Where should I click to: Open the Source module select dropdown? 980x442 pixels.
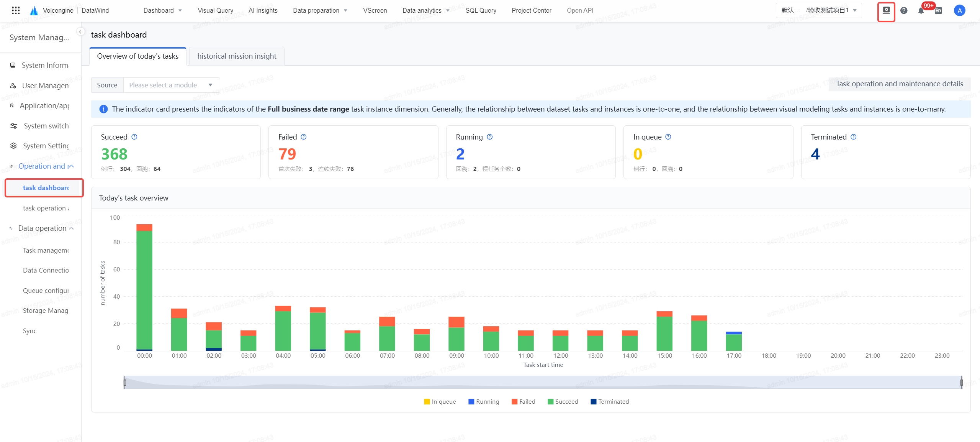click(x=172, y=85)
